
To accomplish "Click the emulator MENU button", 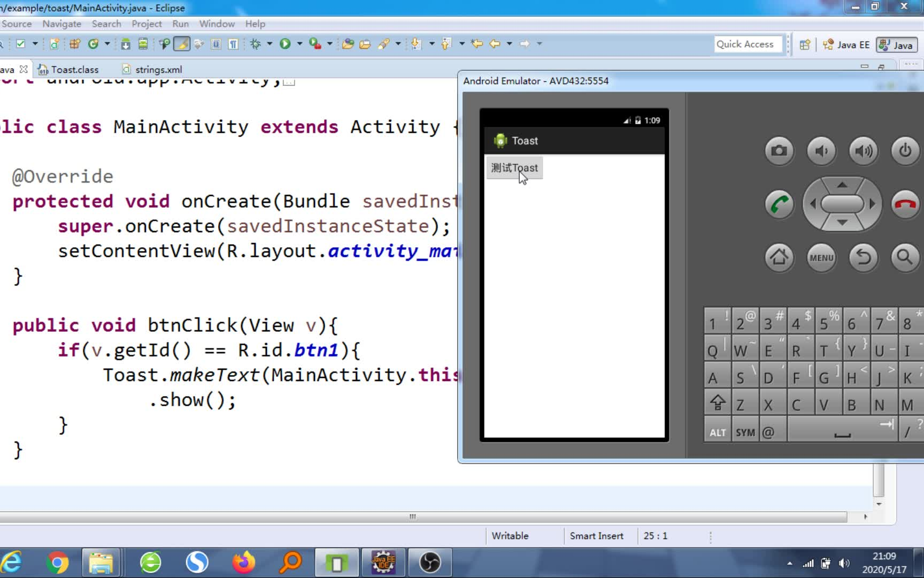I will point(821,257).
